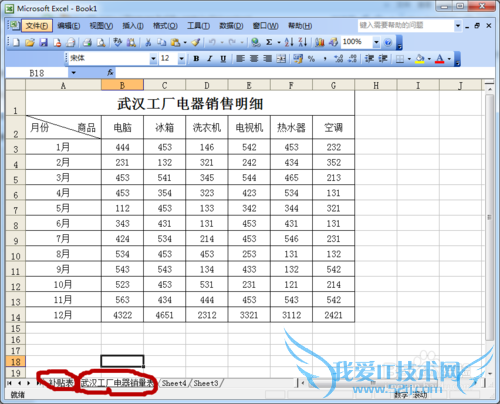
Task: Click the vertical scrollbar thumb
Action: coord(489,217)
